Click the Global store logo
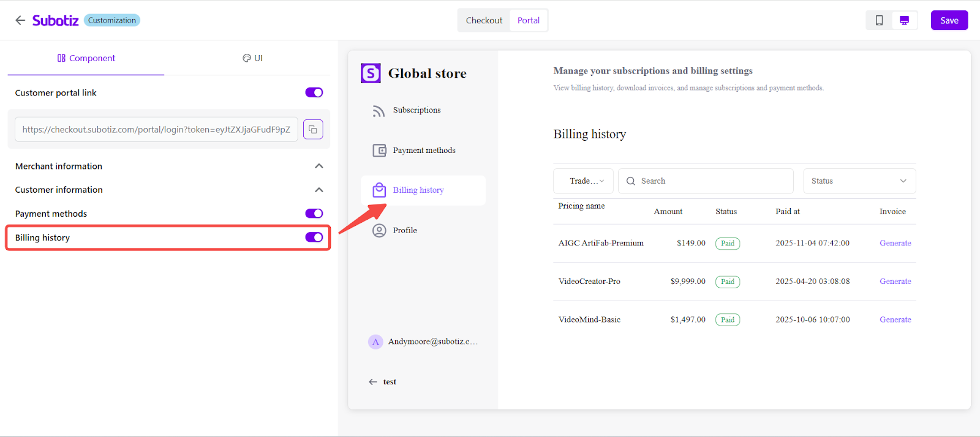 371,73
